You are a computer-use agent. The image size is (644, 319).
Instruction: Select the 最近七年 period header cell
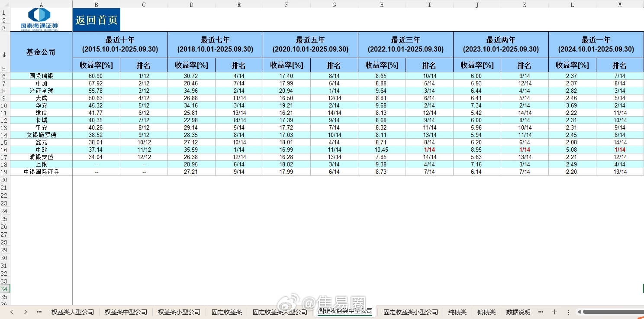click(215, 45)
